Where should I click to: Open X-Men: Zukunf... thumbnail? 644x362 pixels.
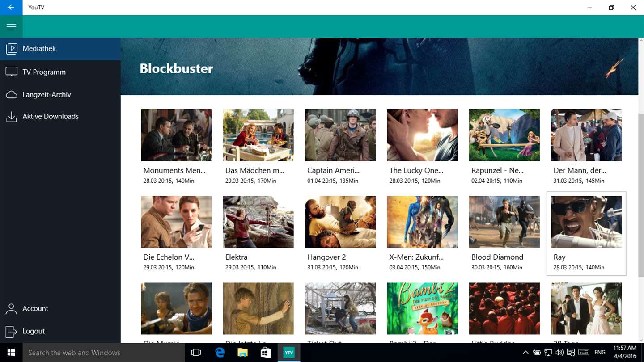click(422, 222)
